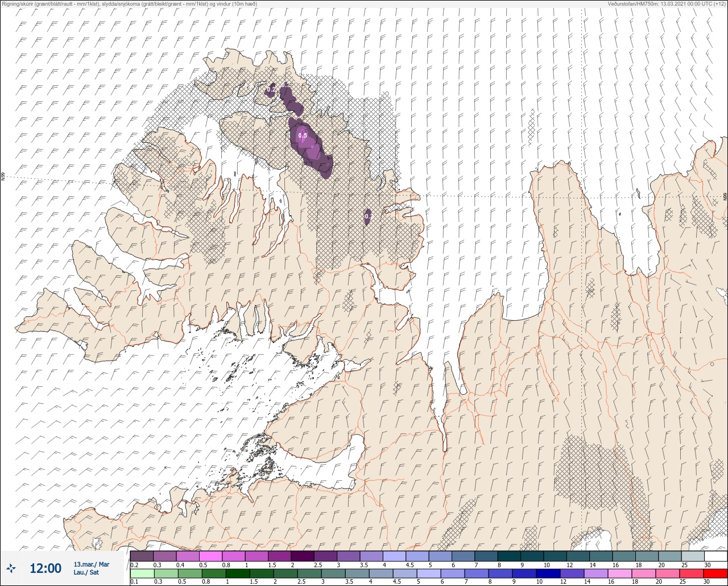
Task: Click the upper legend row swatch labeled 3.5
Action: 371,556
